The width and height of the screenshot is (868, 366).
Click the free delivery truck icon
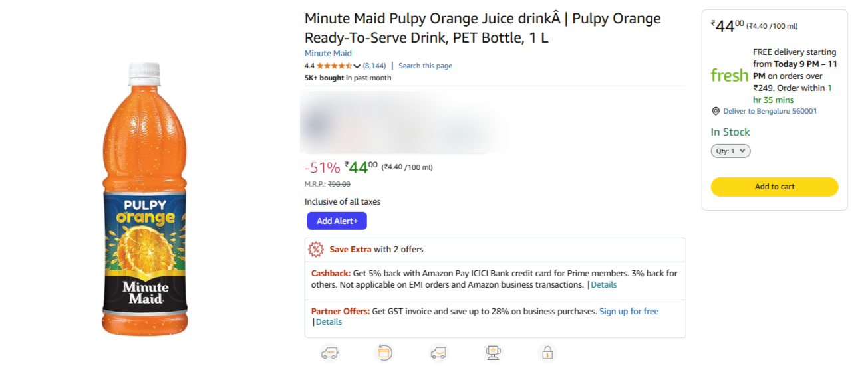click(x=330, y=353)
